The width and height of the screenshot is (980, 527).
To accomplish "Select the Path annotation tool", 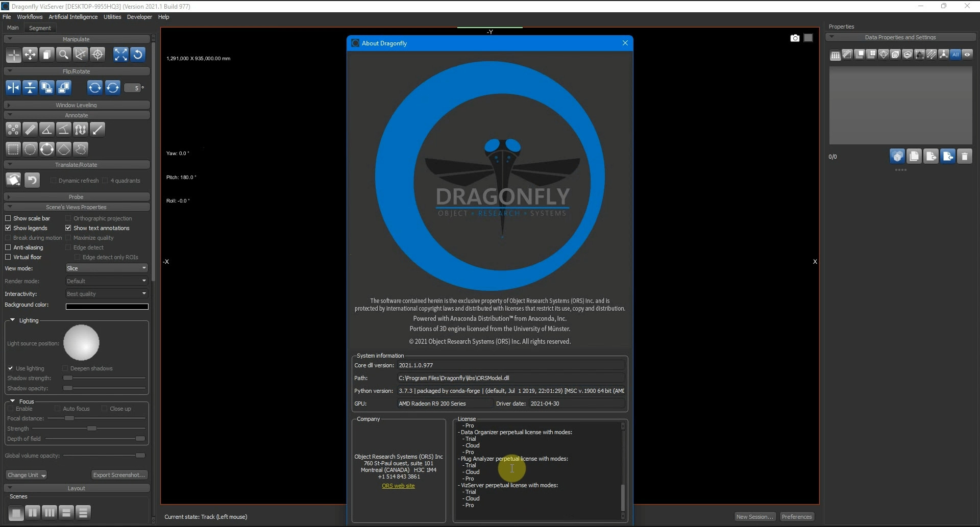I will [81, 130].
